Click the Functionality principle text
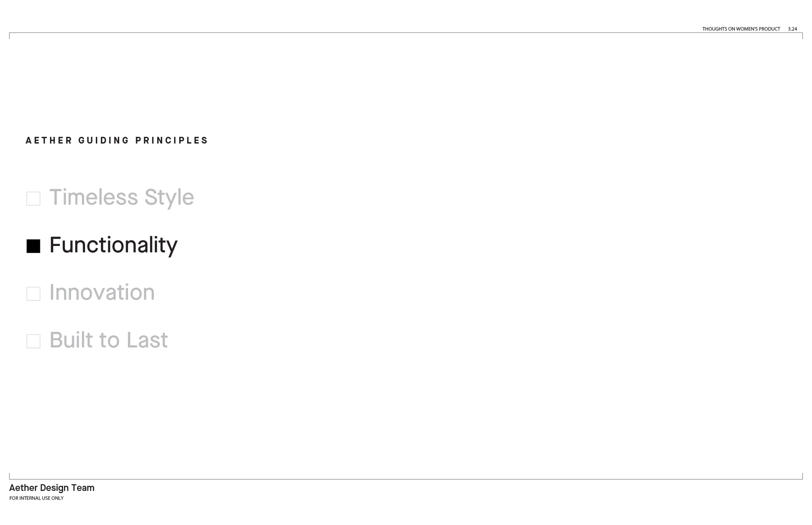 (114, 245)
